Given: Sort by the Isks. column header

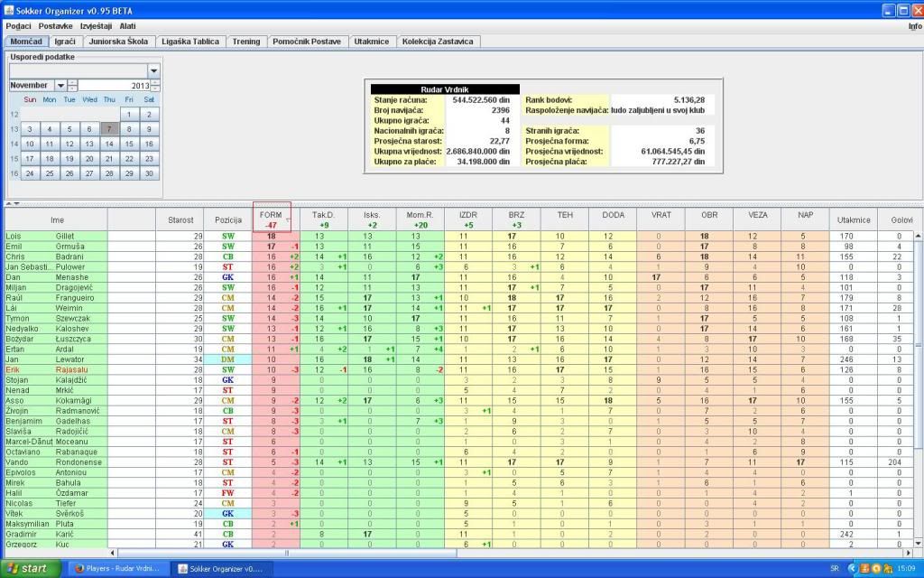Looking at the screenshot, I should click(372, 219).
